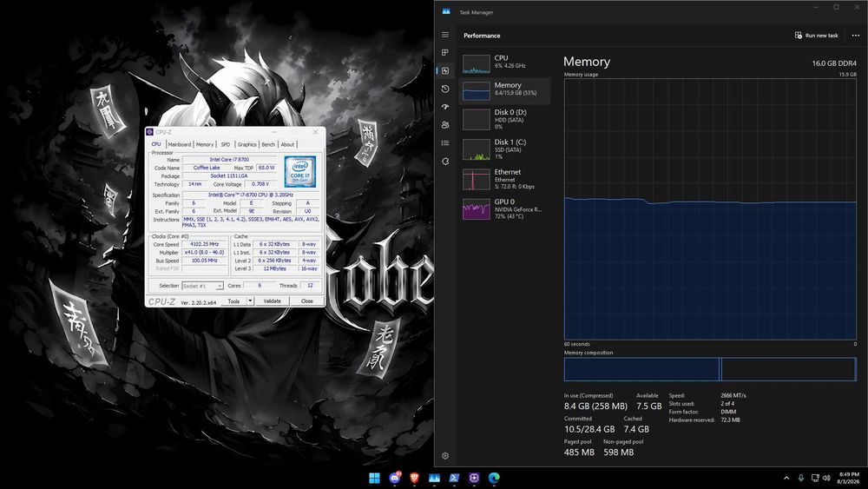
Task: Open Brave browser from the taskbar
Action: pyautogui.click(x=415, y=478)
